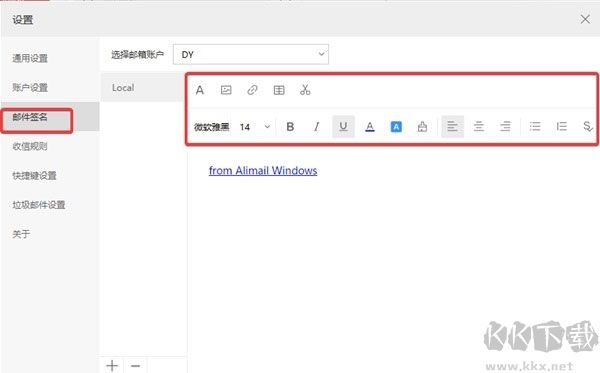Switch to 通用设置 settings tab
This screenshot has height=373, width=600.
click(30, 59)
